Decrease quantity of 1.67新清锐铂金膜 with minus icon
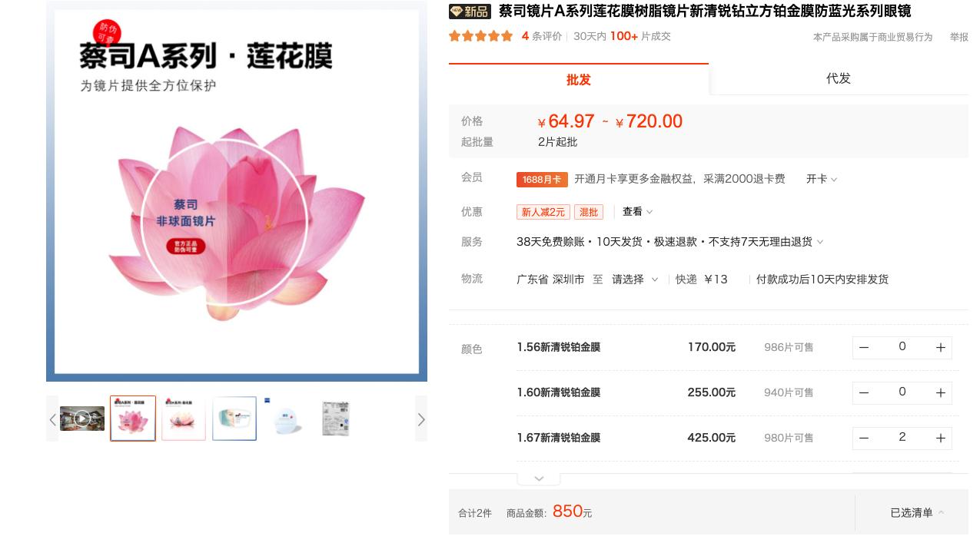Viewport: 980px width, 546px height. coord(863,438)
